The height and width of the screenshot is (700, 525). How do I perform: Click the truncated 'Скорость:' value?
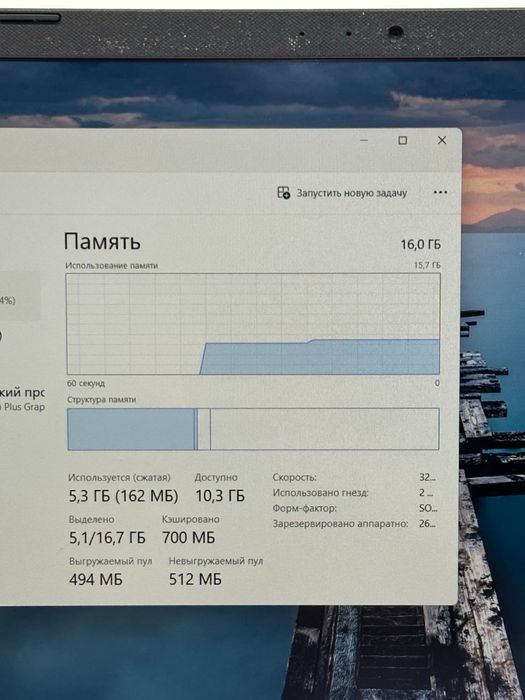pos(427,477)
